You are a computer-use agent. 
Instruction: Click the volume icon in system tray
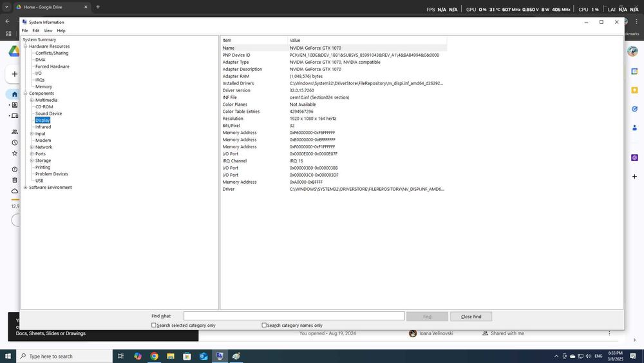pyautogui.click(x=588, y=356)
